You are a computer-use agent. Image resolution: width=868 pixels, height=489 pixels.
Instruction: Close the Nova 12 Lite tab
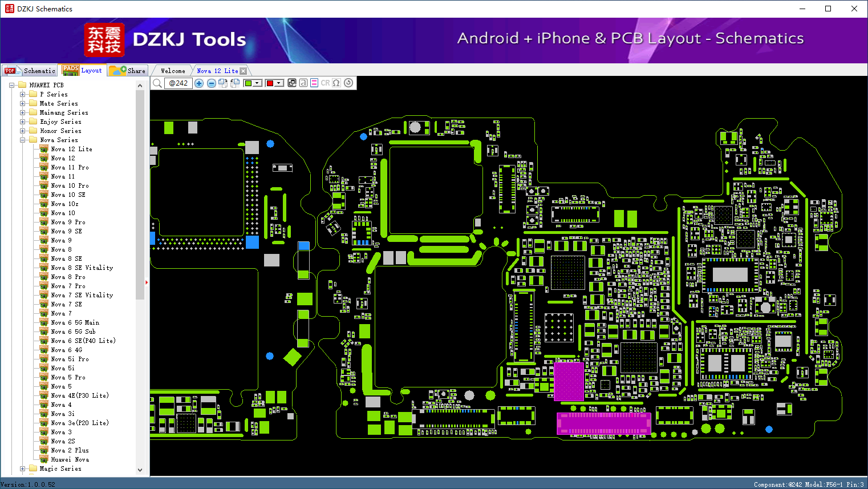coord(244,71)
